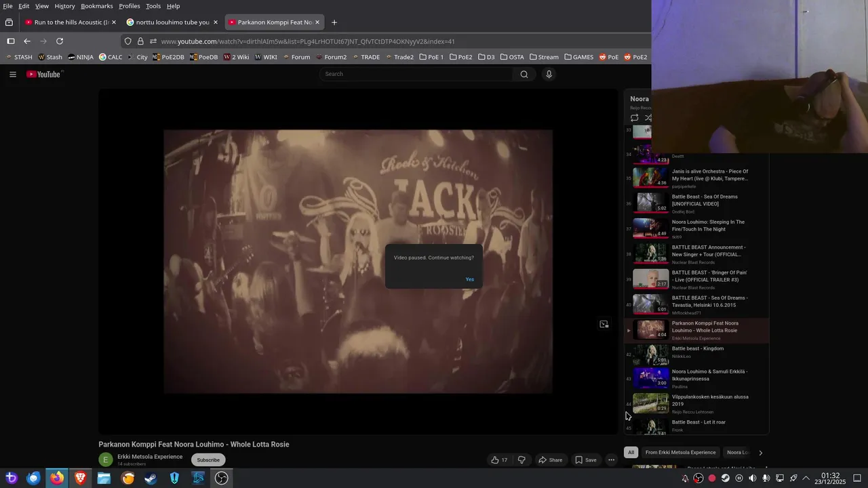Screen dimensions: 868x488
Task: Open Steam from the taskbar
Action: click(x=151, y=478)
